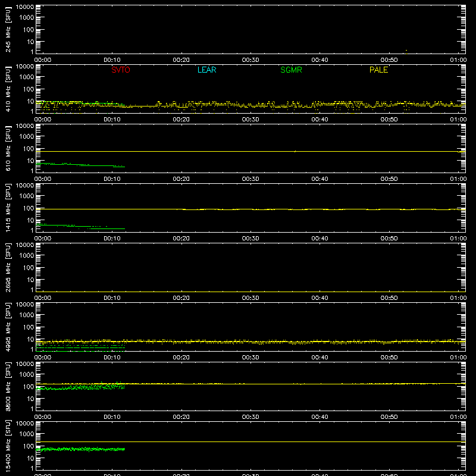Click the 00:30 time label under 1415 MHz panel
The width and height of the screenshot is (476, 476).
tap(250, 239)
